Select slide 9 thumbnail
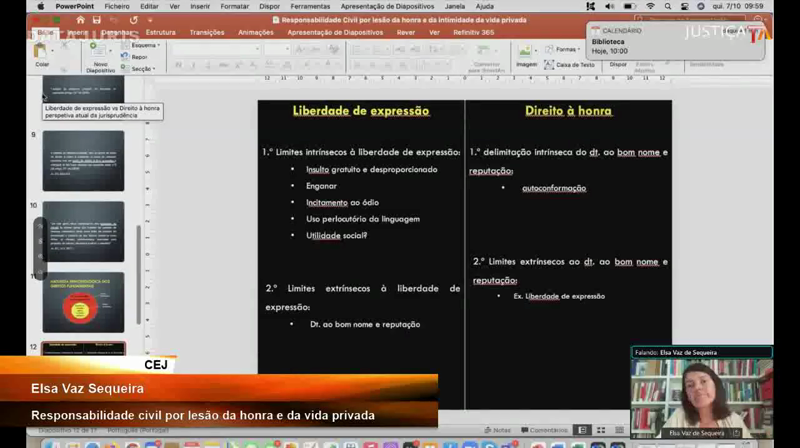The height and width of the screenshot is (448, 800). tap(83, 160)
